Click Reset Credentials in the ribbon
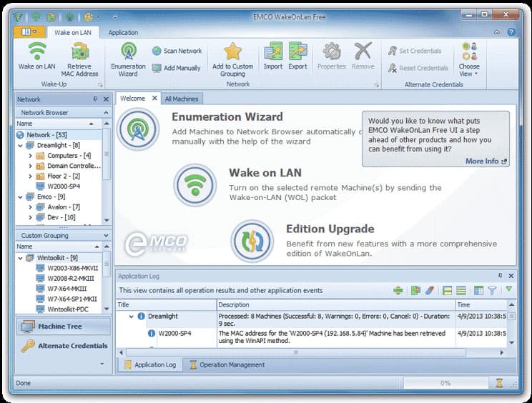 (x=418, y=68)
